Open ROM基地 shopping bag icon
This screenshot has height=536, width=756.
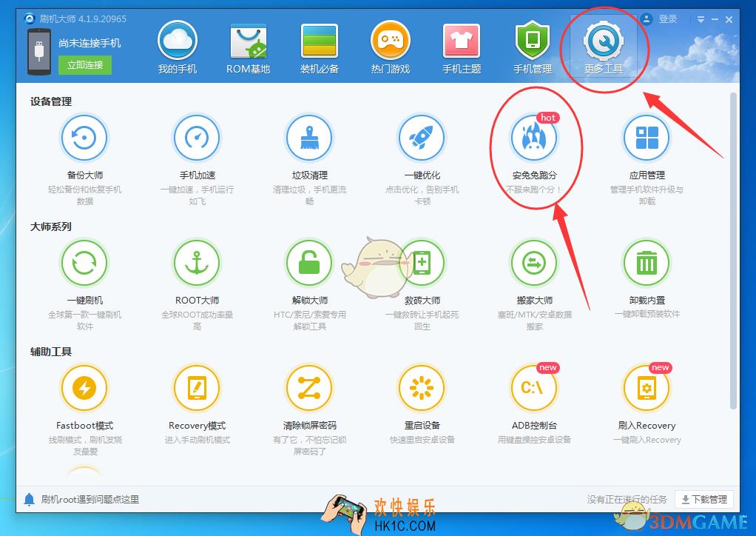249,41
